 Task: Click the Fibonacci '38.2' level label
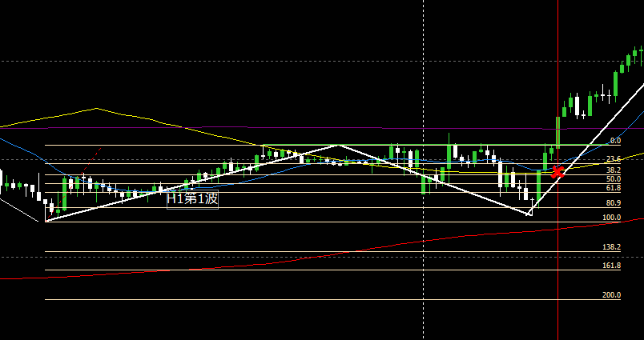point(614,170)
